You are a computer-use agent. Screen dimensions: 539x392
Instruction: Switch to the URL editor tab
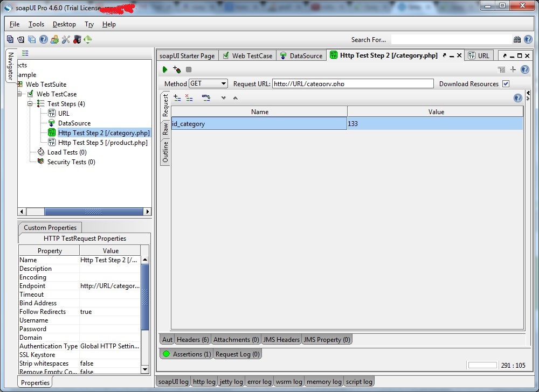(478, 55)
